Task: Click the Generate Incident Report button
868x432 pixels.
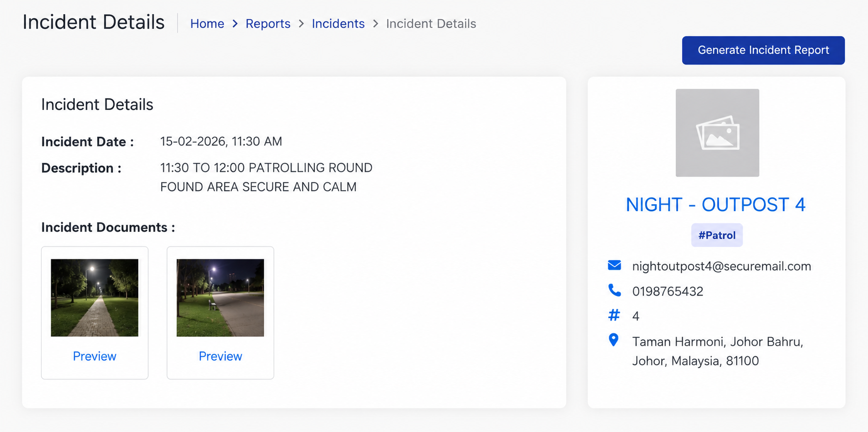Action: coord(763,50)
